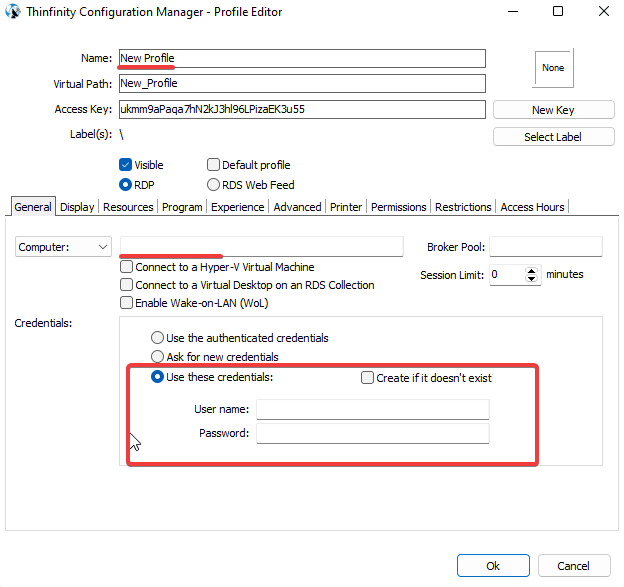Click the User name field
This screenshot has width=624, height=587.
coord(373,409)
